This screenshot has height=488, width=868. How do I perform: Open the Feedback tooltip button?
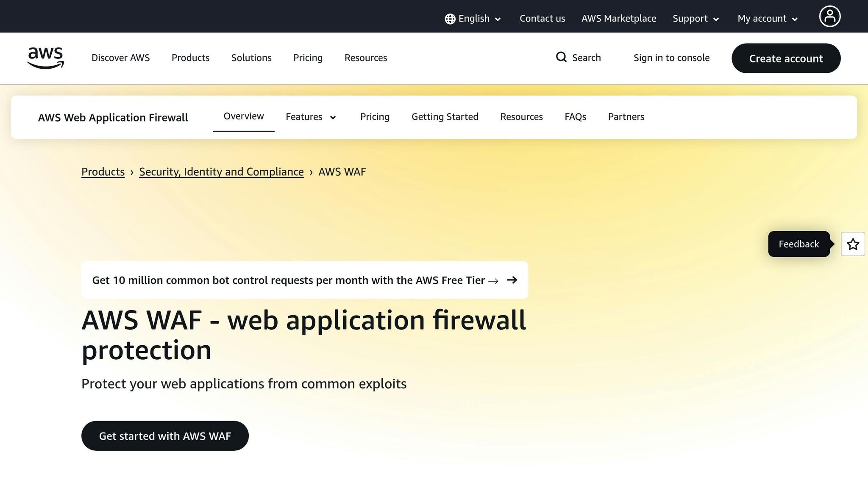[798, 244]
